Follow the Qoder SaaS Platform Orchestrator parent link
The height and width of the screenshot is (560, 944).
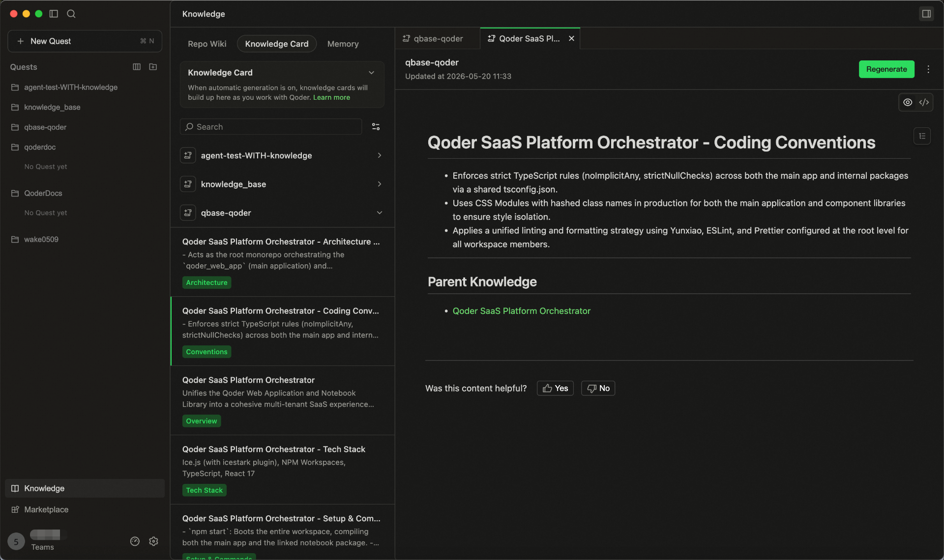click(521, 311)
